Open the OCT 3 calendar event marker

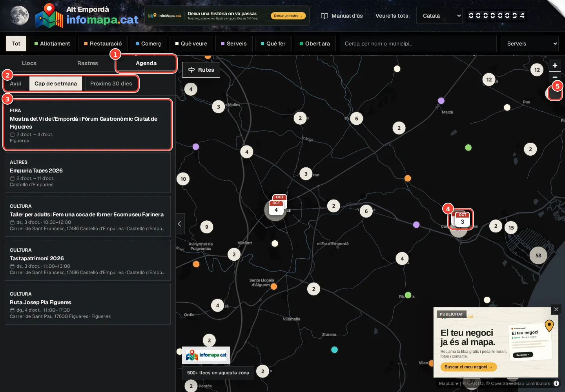coord(462,219)
